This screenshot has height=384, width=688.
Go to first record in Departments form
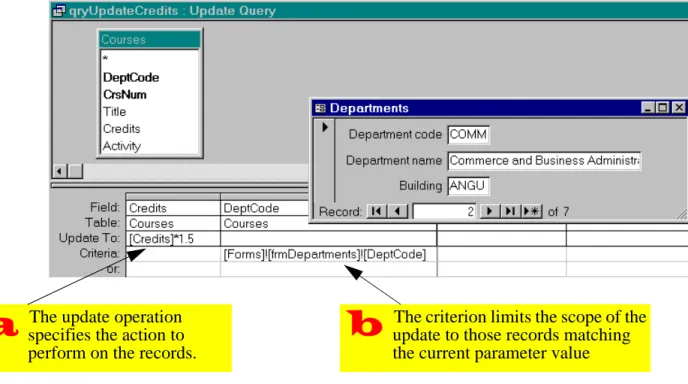point(377,212)
